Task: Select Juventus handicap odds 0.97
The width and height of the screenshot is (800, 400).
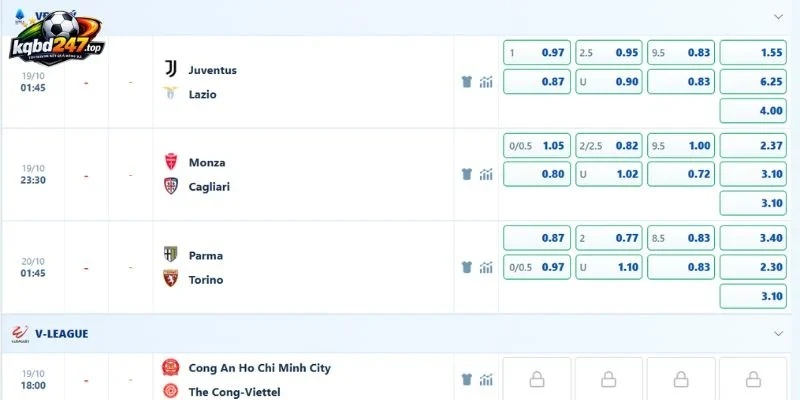Action: pyautogui.click(x=537, y=53)
